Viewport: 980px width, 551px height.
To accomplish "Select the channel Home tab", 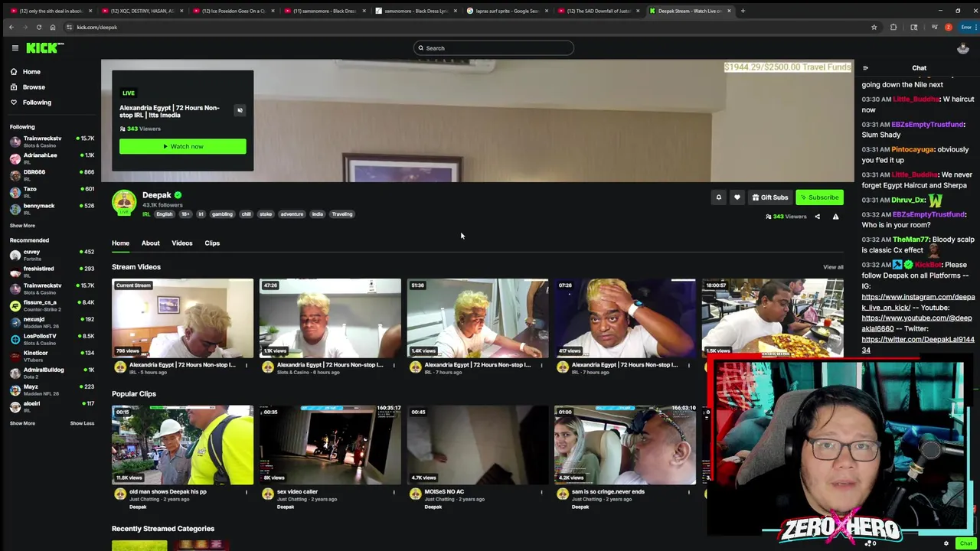I will tap(120, 243).
